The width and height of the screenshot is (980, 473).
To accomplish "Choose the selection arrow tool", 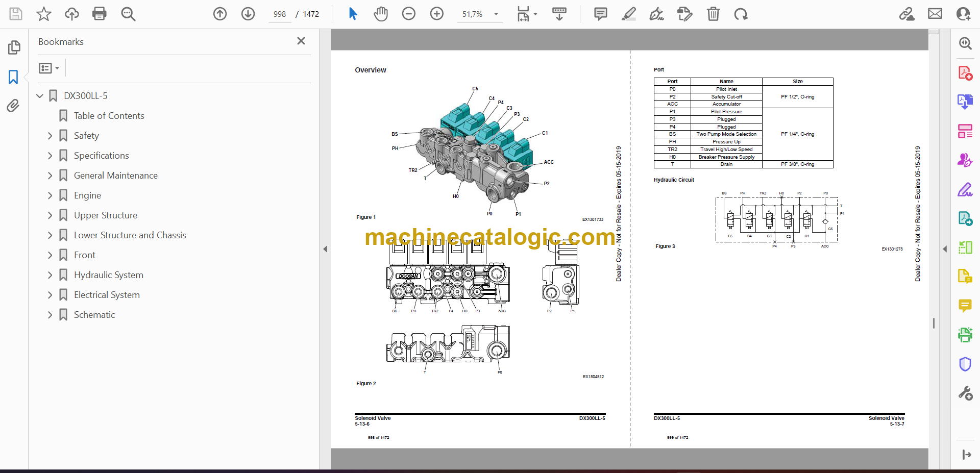I will 353,14.
